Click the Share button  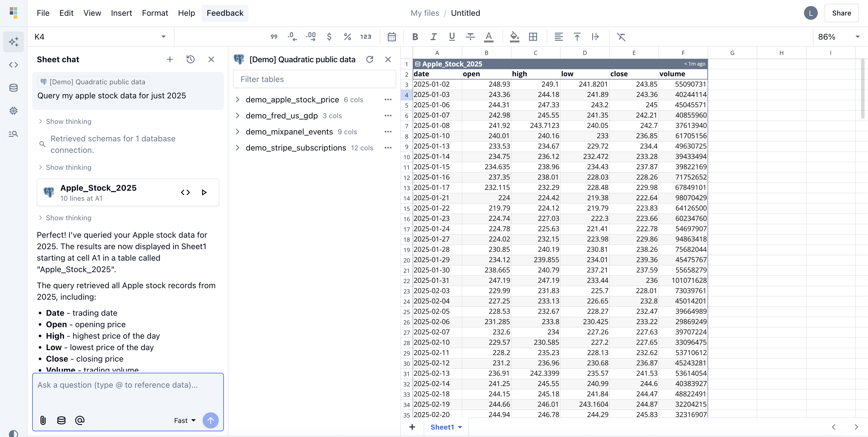pos(841,13)
